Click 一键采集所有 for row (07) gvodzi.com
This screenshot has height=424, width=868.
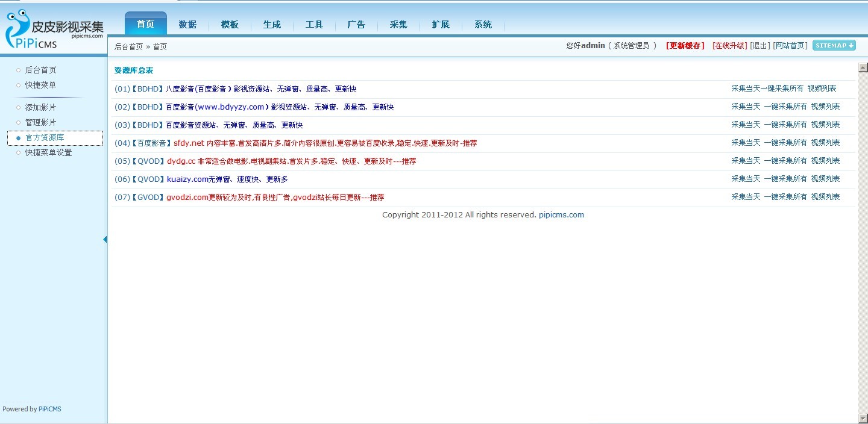[x=785, y=197]
